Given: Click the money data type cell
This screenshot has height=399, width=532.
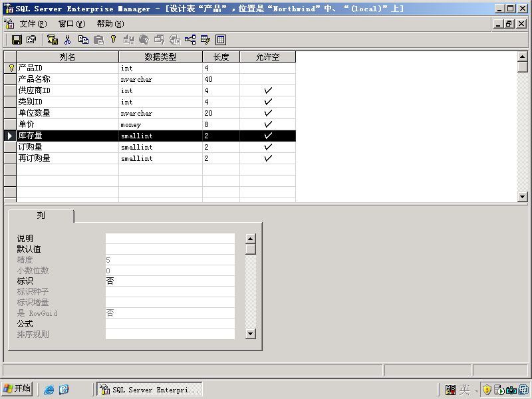Looking at the screenshot, I should (160, 124).
